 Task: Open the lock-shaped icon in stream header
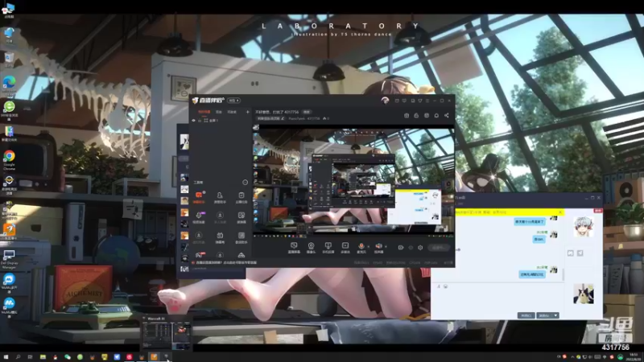click(416, 115)
